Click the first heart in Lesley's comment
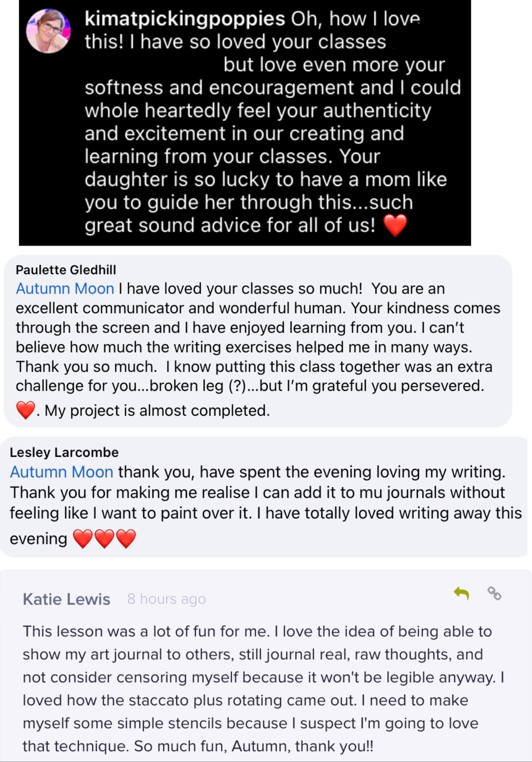The image size is (532, 762). [83, 539]
